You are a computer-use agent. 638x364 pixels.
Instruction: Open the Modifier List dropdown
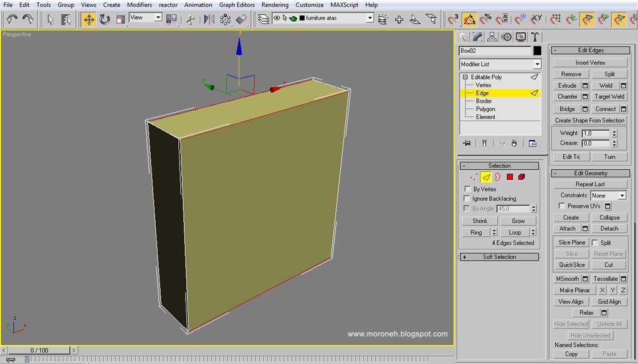(500, 64)
